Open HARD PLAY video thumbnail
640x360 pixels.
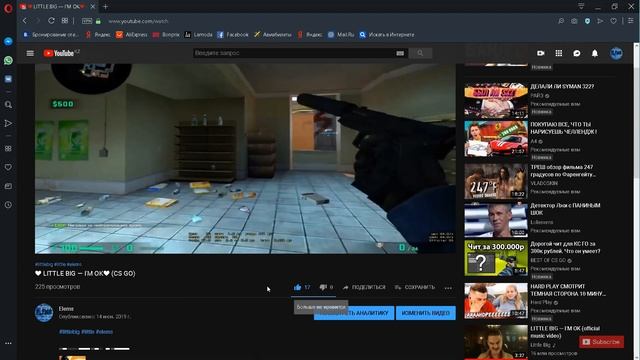coord(496,301)
